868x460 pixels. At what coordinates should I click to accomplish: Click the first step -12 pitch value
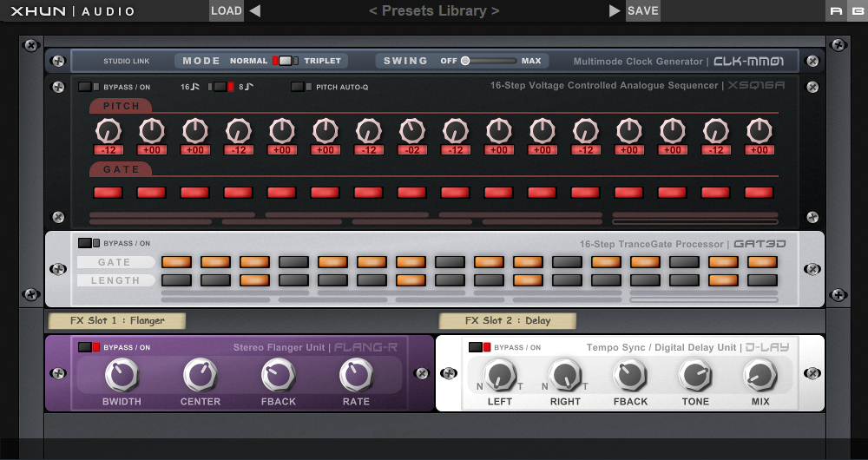[x=108, y=150]
